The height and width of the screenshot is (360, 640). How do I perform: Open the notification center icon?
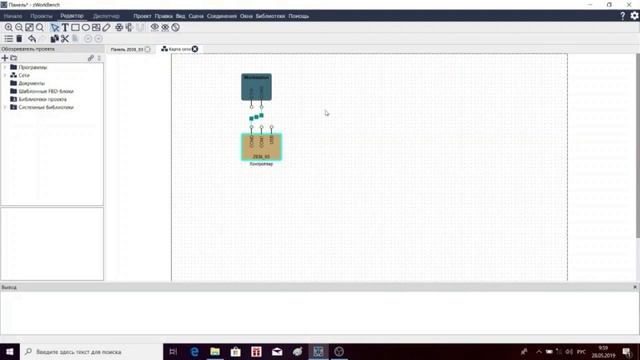tap(627, 351)
